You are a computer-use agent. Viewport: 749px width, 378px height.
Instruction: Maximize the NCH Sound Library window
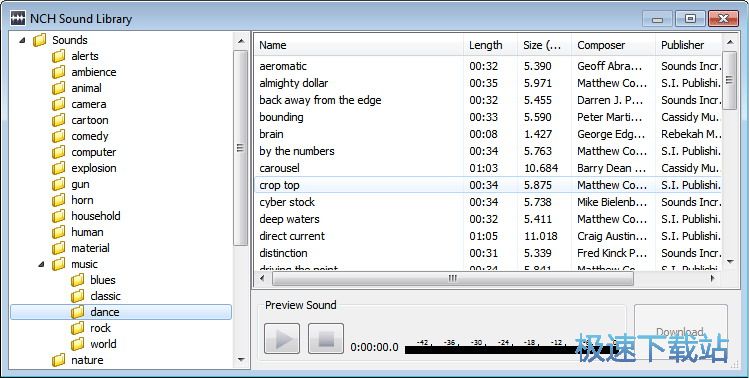(690, 19)
